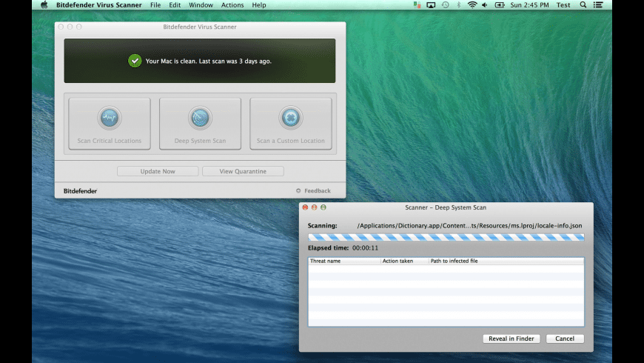The height and width of the screenshot is (363, 644).
Task: Click the Time Machine menu bar icon
Action: [x=445, y=5]
